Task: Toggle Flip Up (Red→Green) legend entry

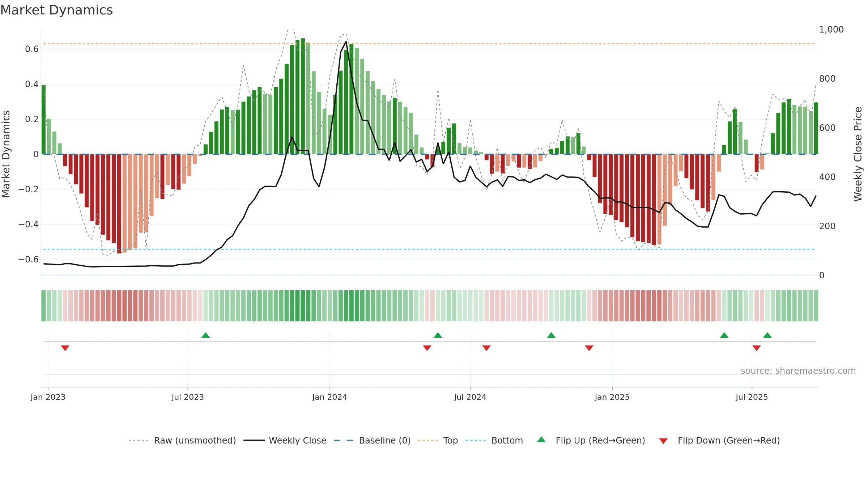Action: tap(591, 440)
